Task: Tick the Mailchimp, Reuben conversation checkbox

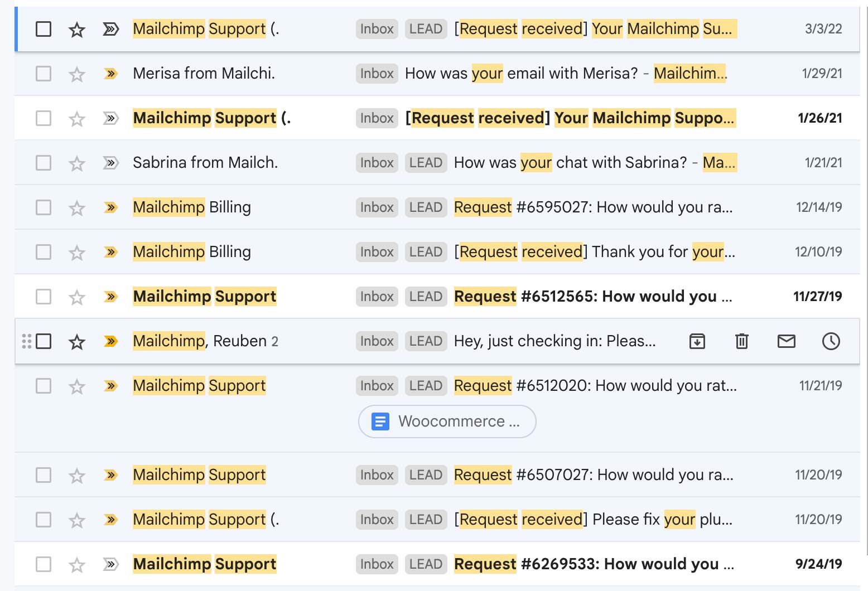Action: coord(44,341)
